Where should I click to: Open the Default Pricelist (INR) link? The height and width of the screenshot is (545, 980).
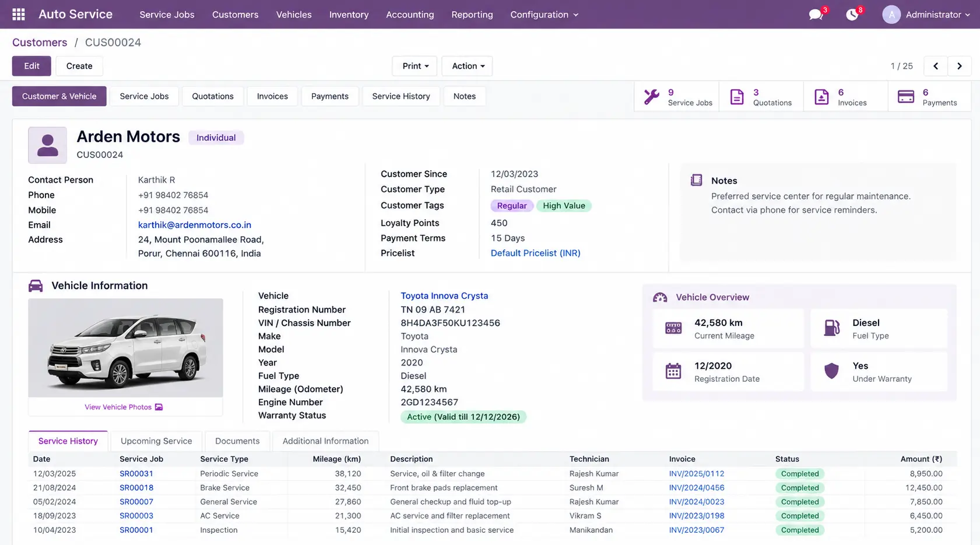[535, 253]
